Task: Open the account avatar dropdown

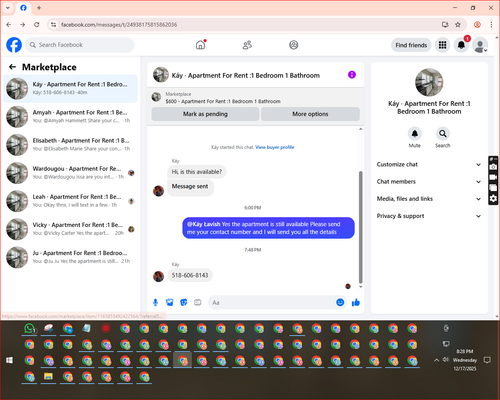Action: point(480,46)
